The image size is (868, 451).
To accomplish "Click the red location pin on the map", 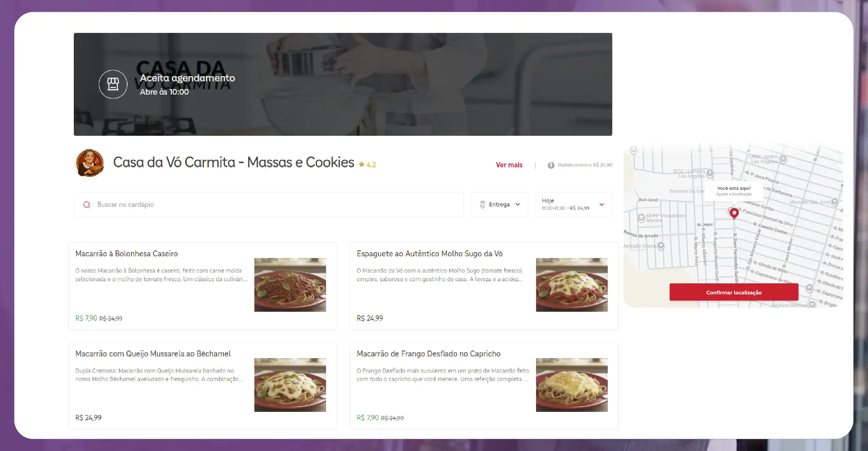I will pos(734,213).
